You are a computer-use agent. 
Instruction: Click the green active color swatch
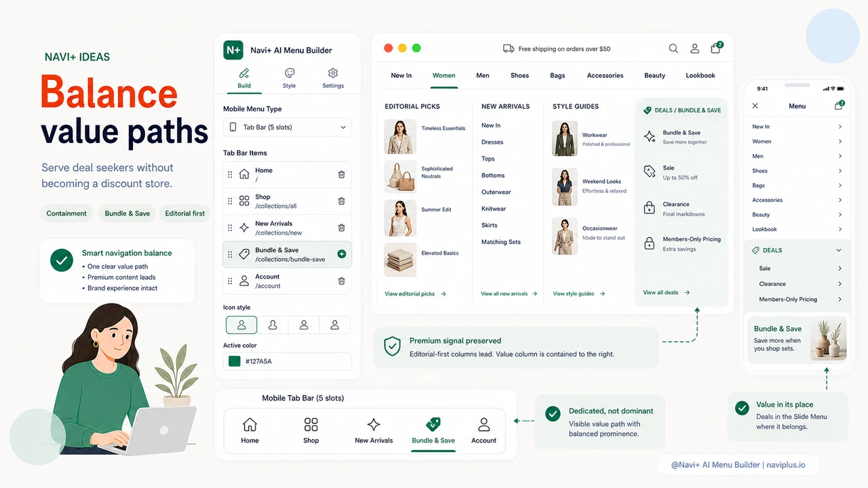pyautogui.click(x=235, y=361)
